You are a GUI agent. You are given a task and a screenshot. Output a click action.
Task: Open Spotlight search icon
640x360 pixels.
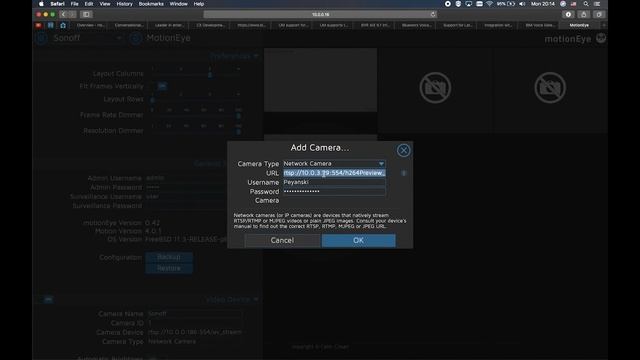point(586,4)
